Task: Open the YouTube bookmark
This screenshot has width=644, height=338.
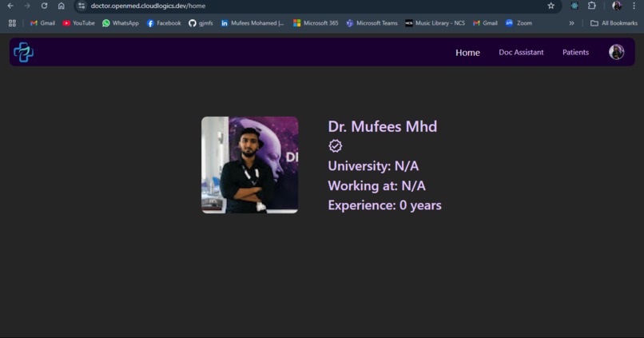Action: [78, 23]
